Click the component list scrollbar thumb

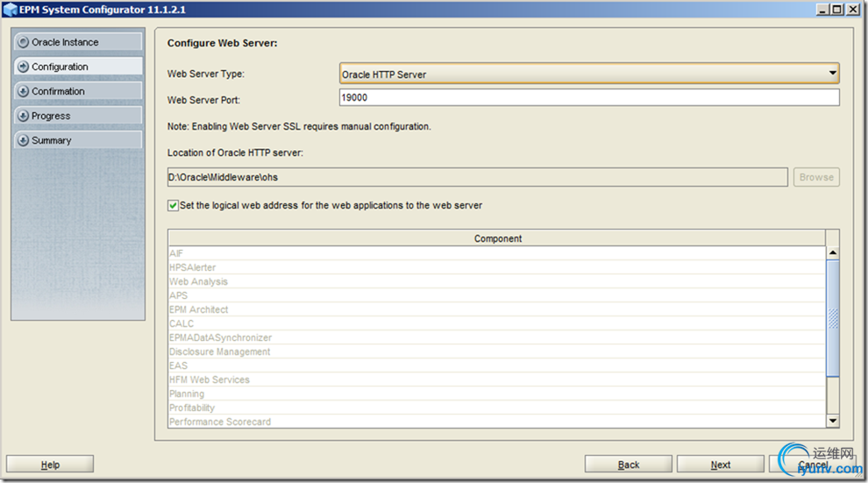tap(833, 318)
